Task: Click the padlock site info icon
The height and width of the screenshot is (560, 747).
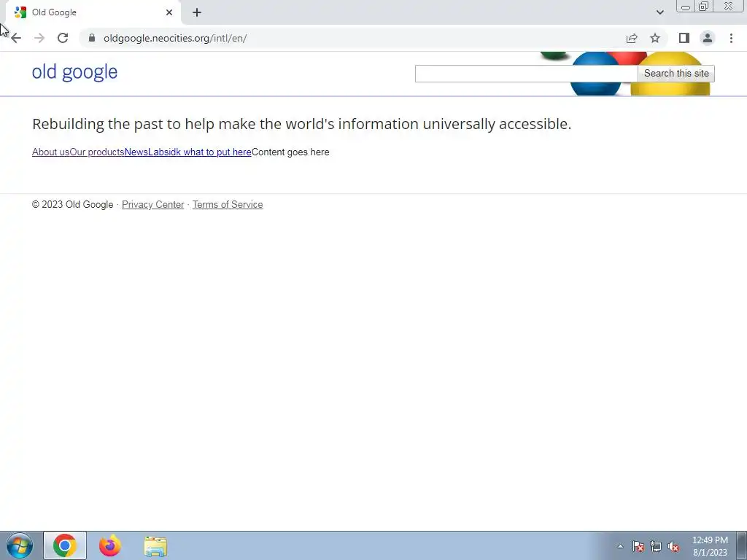Action: point(92,38)
